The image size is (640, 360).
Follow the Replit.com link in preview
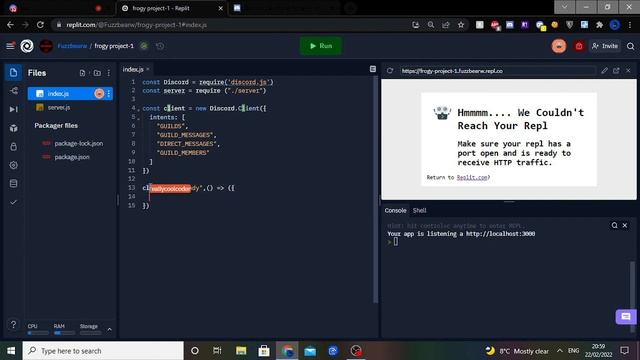click(472, 177)
